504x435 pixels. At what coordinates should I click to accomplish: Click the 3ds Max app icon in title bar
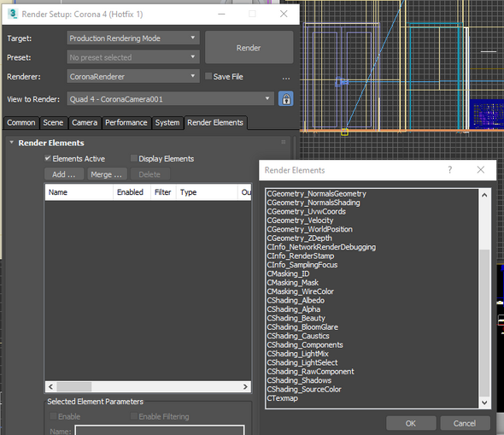[x=13, y=14]
